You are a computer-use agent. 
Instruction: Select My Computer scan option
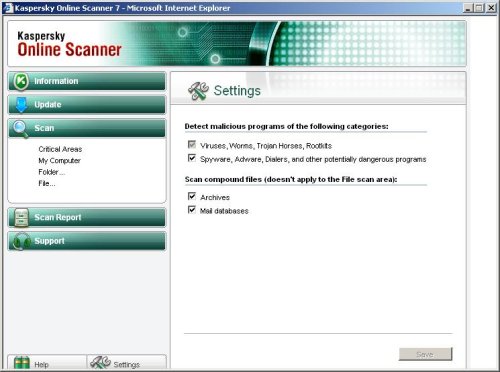[x=59, y=161]
